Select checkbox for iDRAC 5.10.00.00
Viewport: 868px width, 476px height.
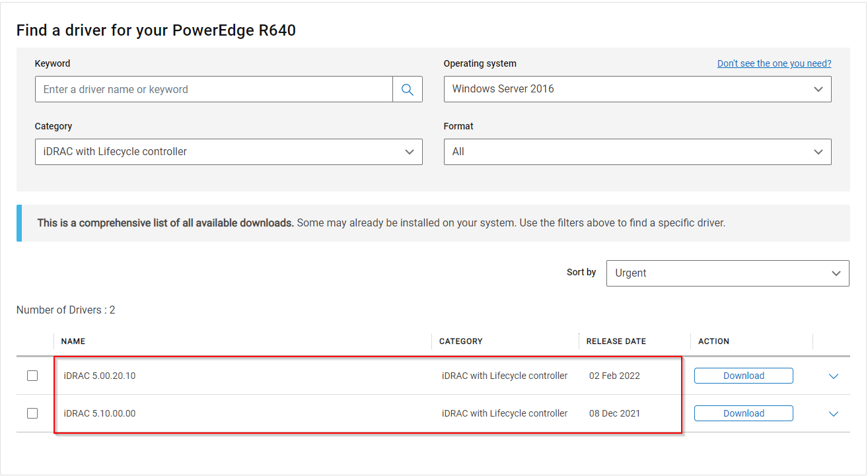pos(32,413)
